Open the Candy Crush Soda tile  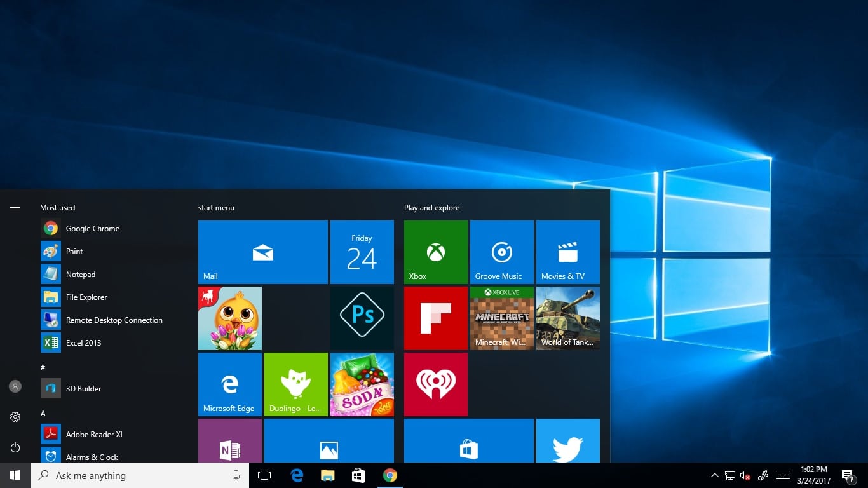[362, 384]
